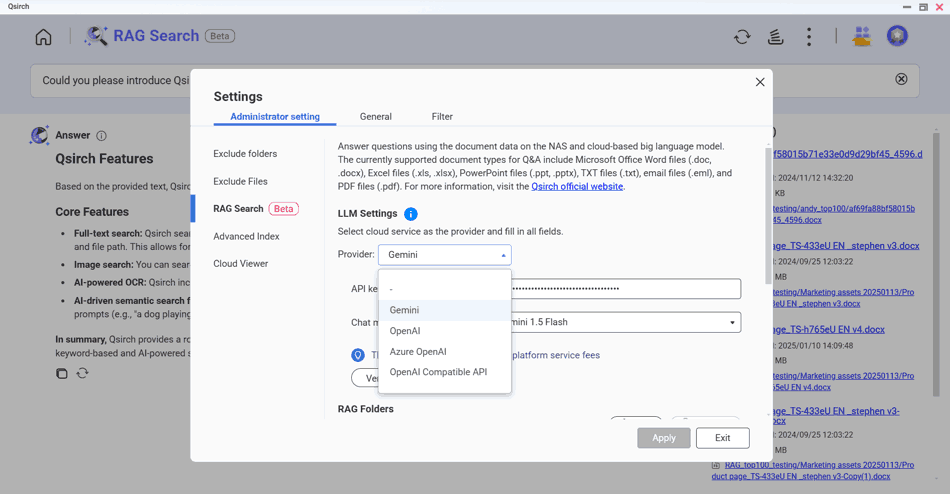The height and width of the screenshot is (494, 950).
Task: Click the refresh sync icon in header
Action: point(742,37)
